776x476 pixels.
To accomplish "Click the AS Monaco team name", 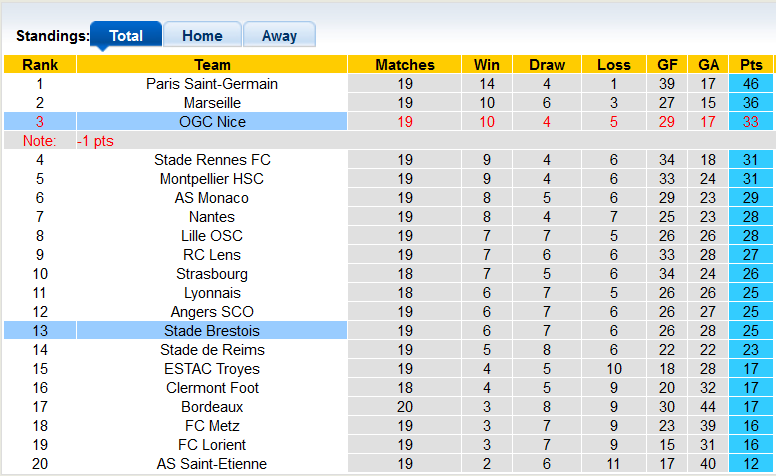I will [x=212, y=198].
